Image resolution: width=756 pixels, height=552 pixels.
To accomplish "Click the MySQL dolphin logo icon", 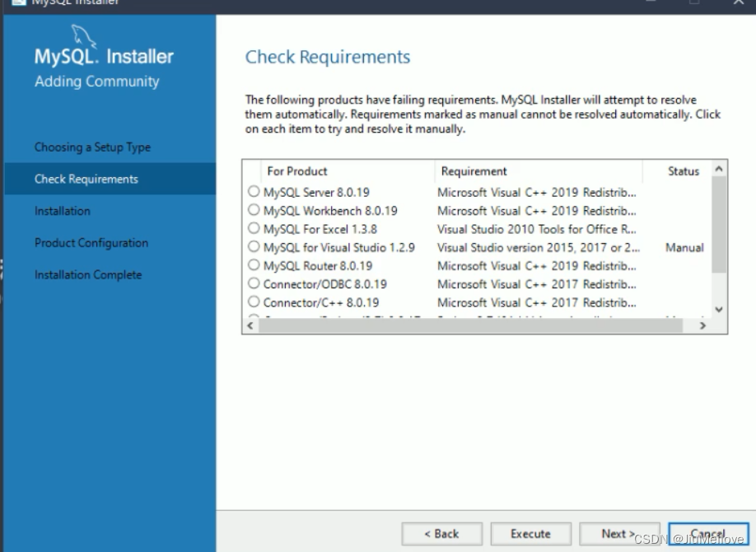I will click(x=84, y=36).
